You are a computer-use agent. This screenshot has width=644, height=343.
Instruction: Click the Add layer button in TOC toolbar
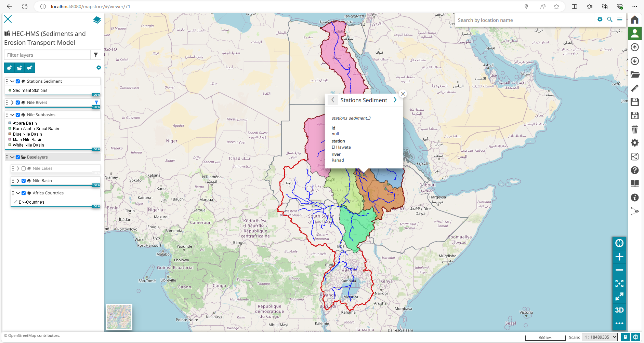9,68
